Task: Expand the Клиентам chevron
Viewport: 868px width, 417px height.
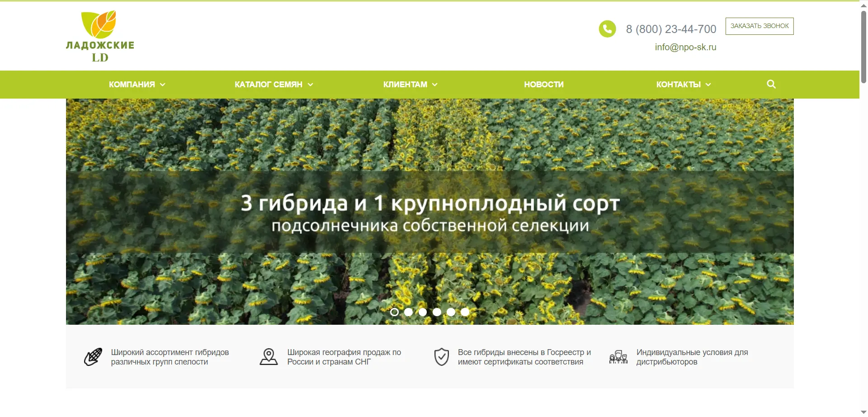Action: pyautogui.click(x=435, y=85)
